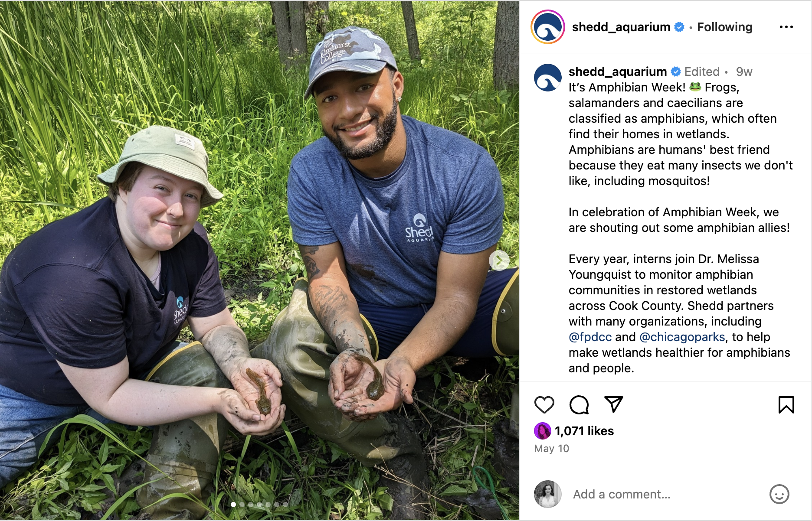Open the @chicagoparks mention link
This screenshot has height=521, width=812.
682,337
